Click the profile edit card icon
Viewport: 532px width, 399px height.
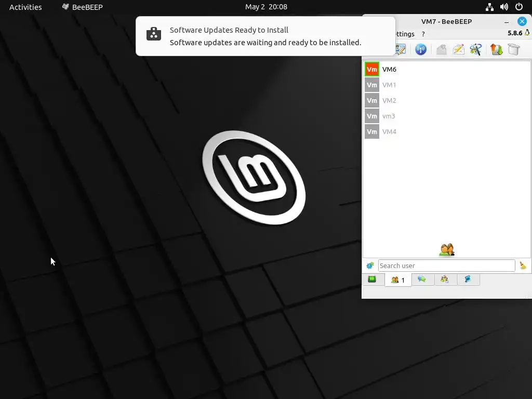(401, 49)
